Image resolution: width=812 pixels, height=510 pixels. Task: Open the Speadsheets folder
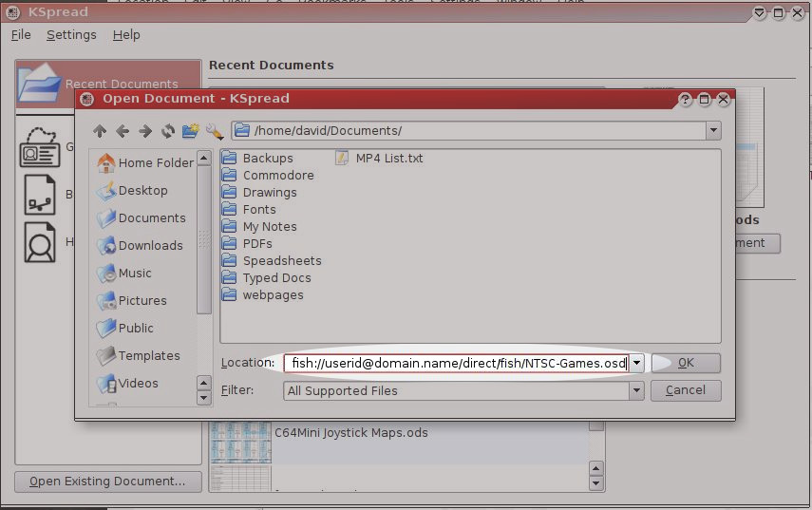(272, 260)
